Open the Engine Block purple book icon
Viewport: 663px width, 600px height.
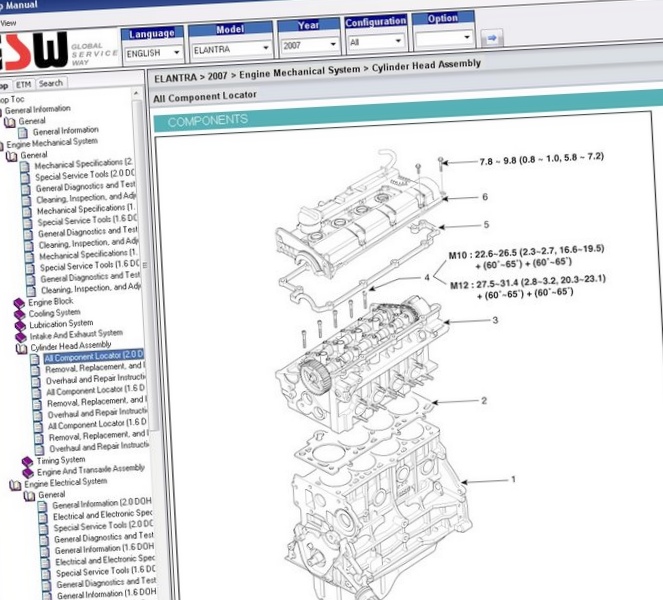(19, 303)
